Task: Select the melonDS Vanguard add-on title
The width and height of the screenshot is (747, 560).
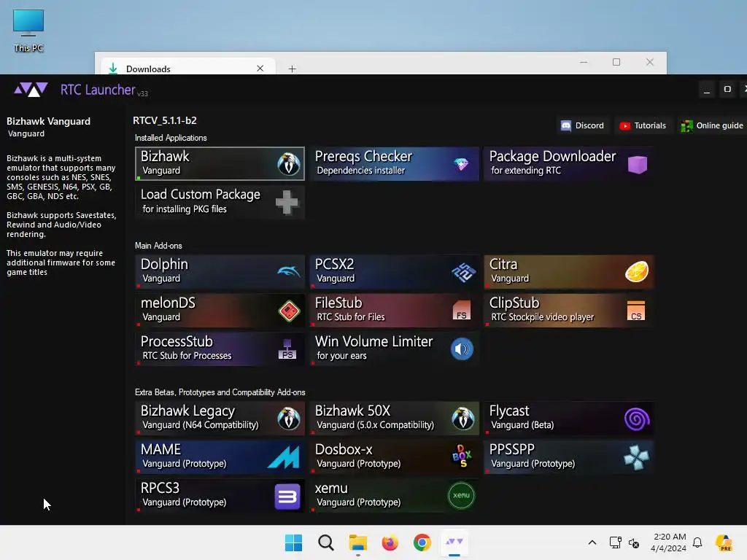Action: point(168,303)
